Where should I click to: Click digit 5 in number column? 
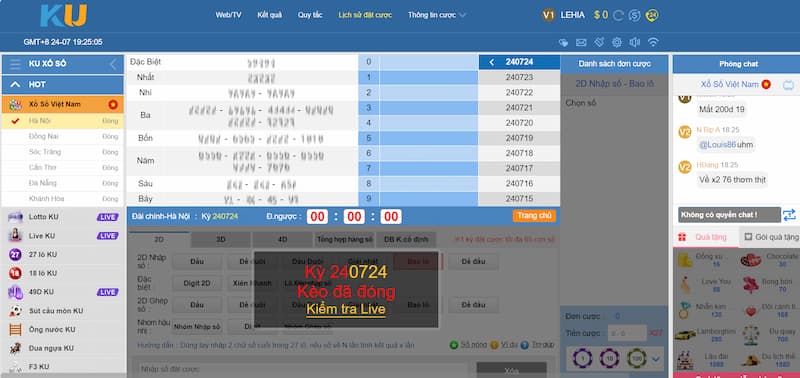point(368,138)
